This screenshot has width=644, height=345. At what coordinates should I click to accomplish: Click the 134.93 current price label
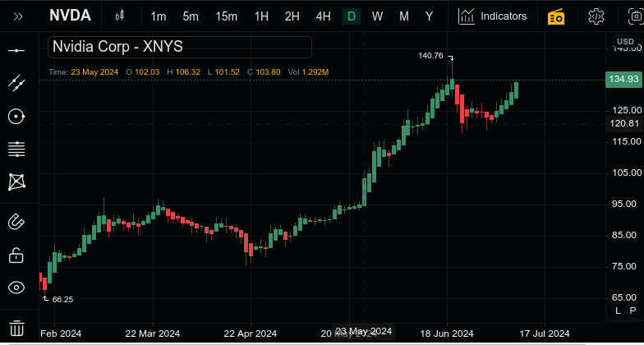(x=624, y=79)
